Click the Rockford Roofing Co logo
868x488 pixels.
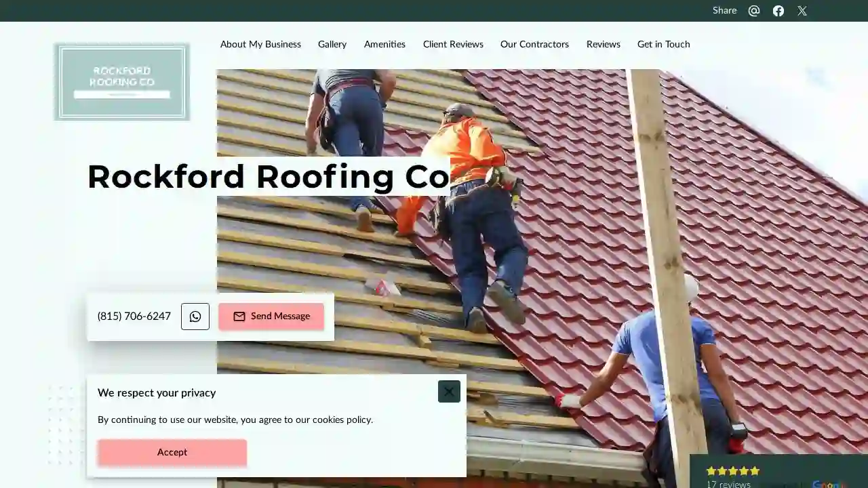(122, 82)
